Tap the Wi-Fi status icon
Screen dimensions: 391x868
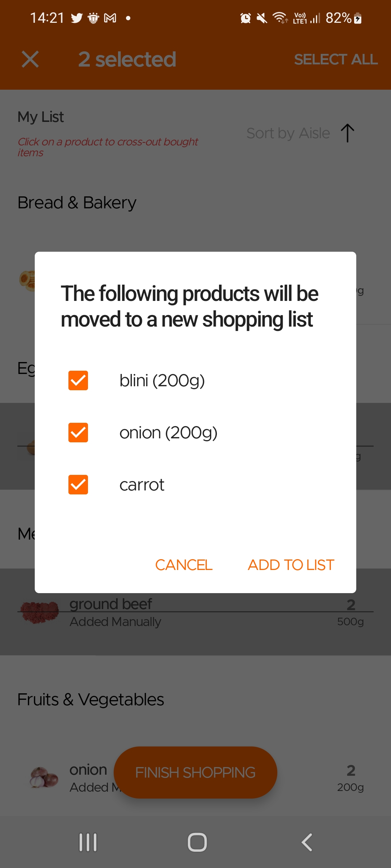280,18
